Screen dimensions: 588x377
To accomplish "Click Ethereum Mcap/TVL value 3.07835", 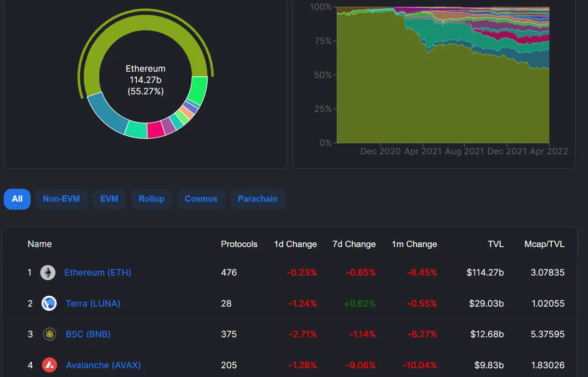I will 548,272.
